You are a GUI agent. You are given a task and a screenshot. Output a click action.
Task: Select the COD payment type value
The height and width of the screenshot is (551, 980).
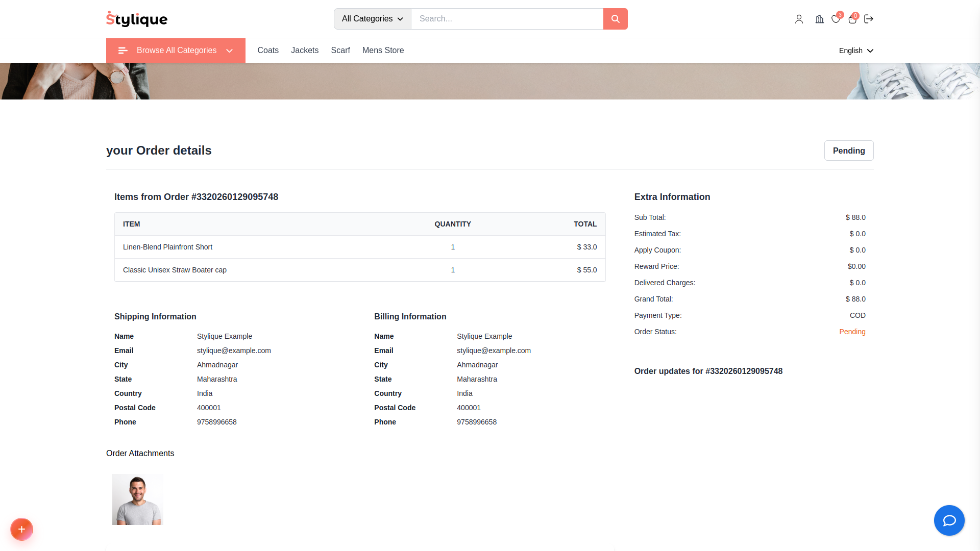[857, 315]
